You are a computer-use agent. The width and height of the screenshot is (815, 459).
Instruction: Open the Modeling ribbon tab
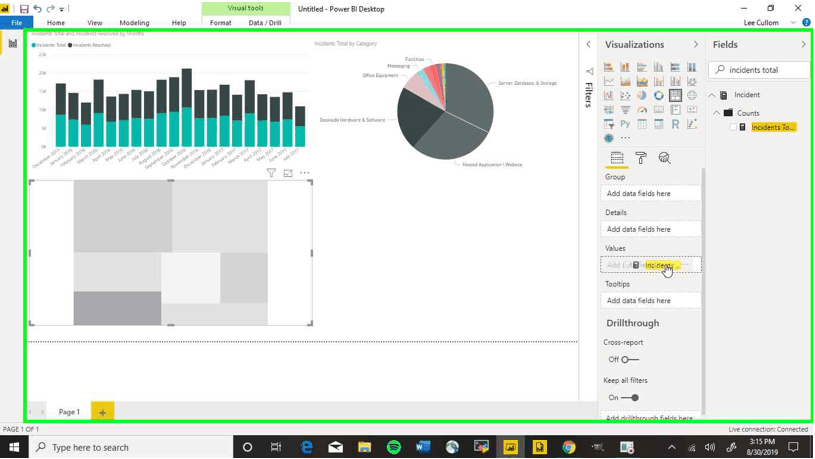(x=134, y=23)
